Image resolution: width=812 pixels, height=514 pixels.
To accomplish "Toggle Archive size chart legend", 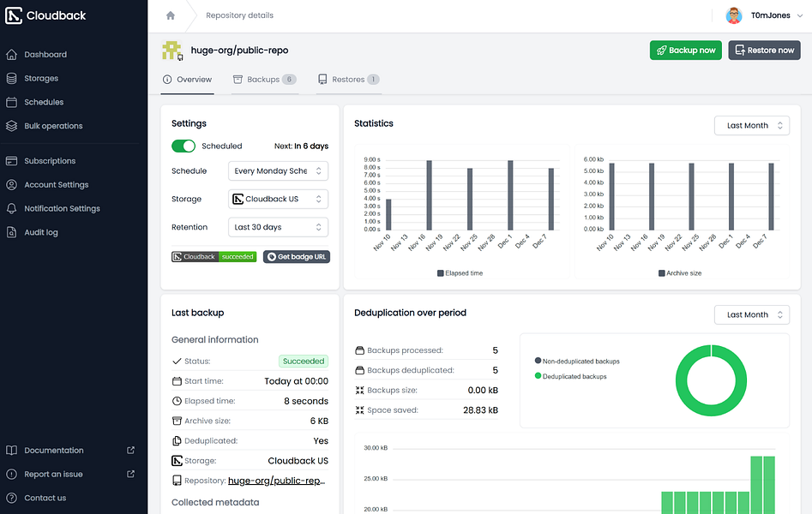I will tap(680, 273).
